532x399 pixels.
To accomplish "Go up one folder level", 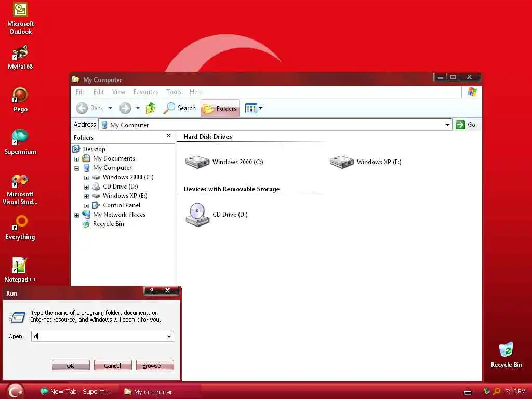I will [x=151, y=108].
